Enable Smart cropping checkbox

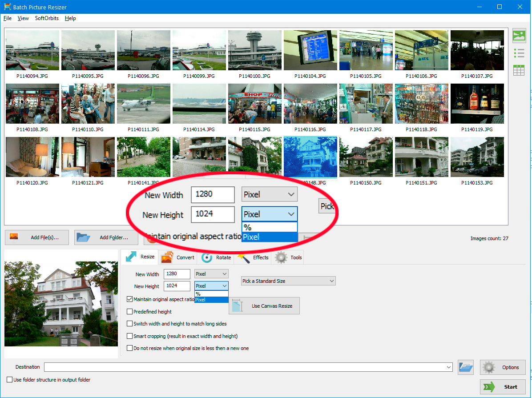130,336
